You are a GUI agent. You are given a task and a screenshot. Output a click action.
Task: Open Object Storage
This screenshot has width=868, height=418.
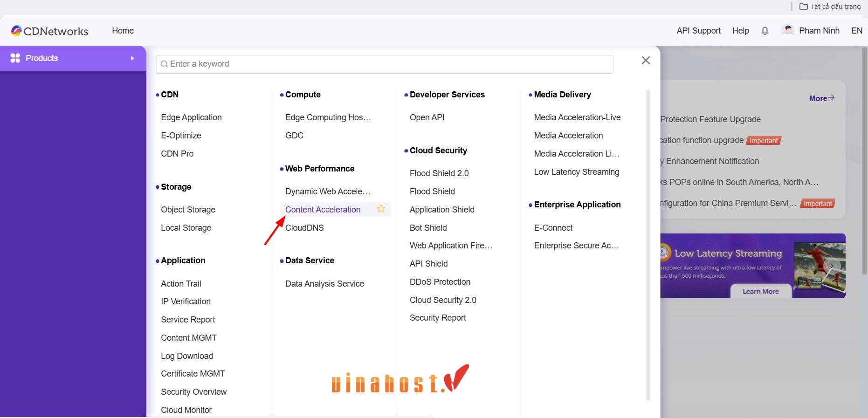pos(188,210)
